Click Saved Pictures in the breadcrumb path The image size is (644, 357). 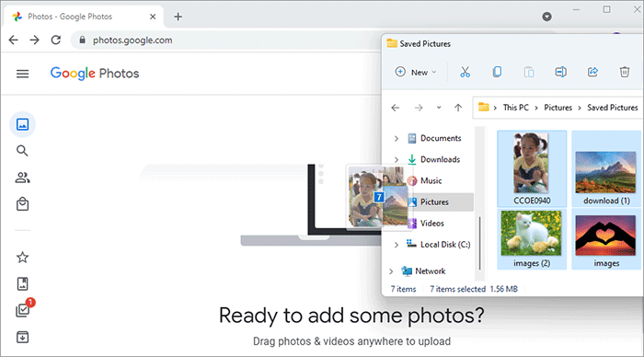click(613, 108)
